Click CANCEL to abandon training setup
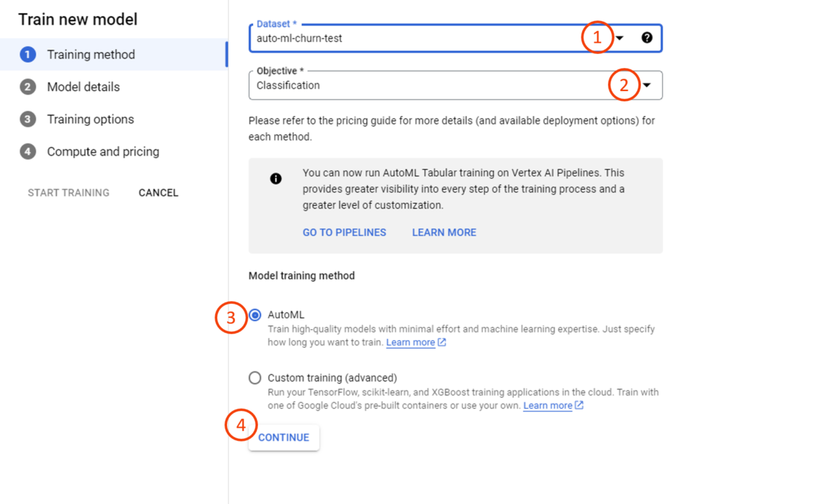840x504 pixels. coord(158,192)
